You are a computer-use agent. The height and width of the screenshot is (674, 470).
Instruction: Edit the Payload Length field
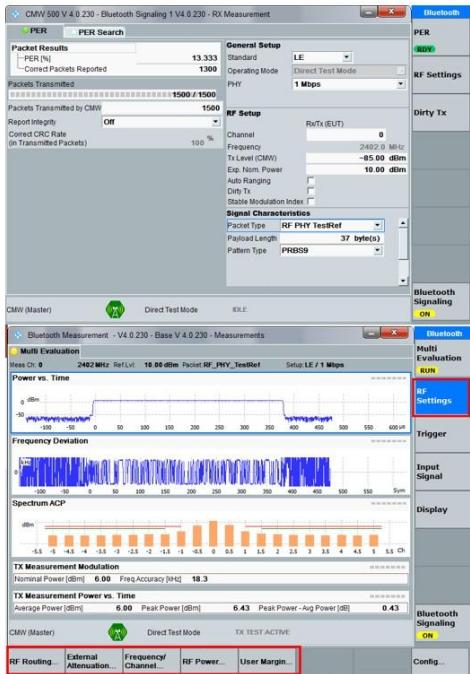pos(331,238)
